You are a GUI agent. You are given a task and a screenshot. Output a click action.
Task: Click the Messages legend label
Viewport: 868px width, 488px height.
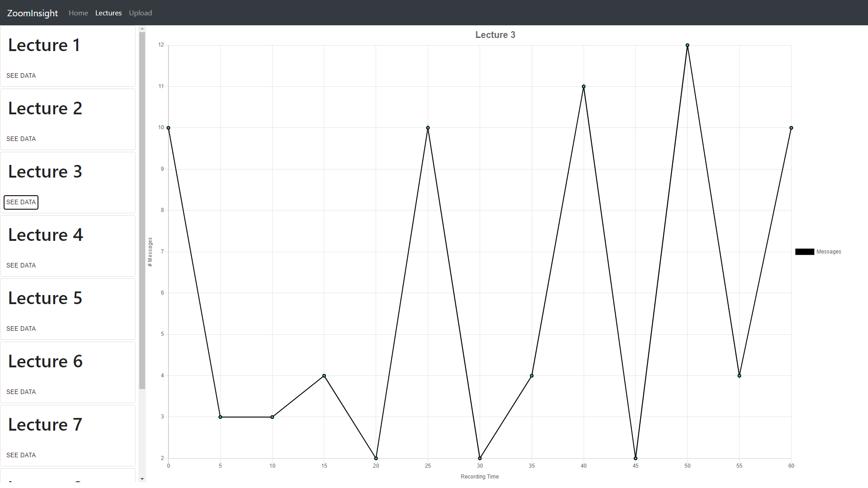pyautogui.click(x=829, y=252)
